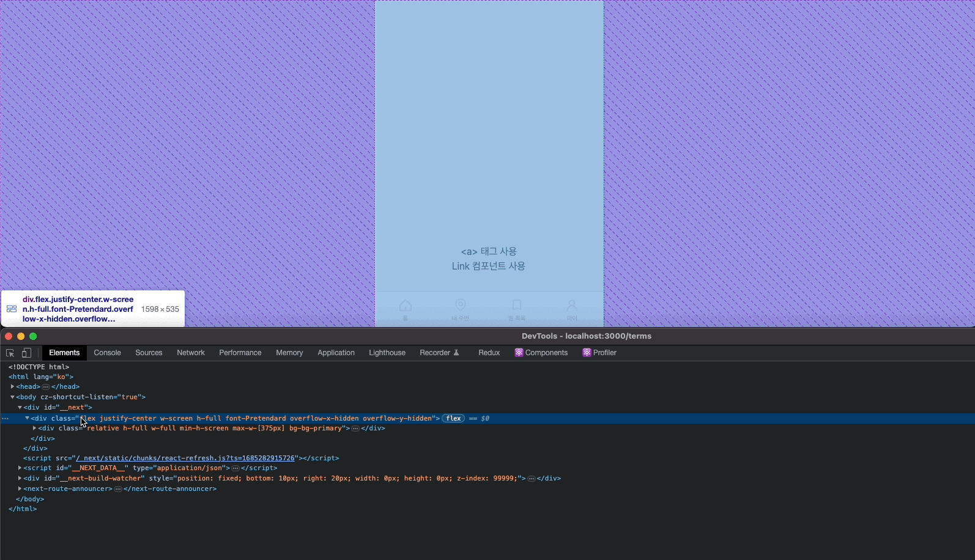Image resolution: width=975 pixels, height=560 pixels.
Task: Click the overflow-y-hidden class text
Action: click(397, 418)
